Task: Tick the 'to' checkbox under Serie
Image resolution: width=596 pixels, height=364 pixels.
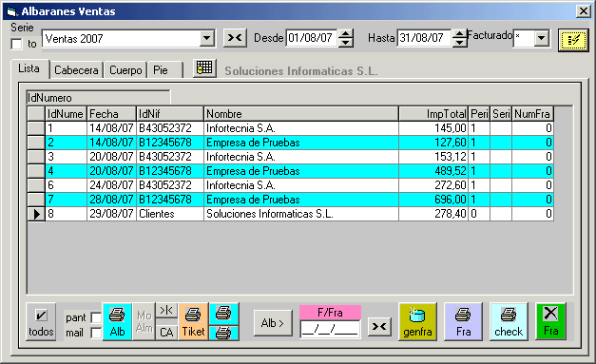Action: click(x=16, y=44)
